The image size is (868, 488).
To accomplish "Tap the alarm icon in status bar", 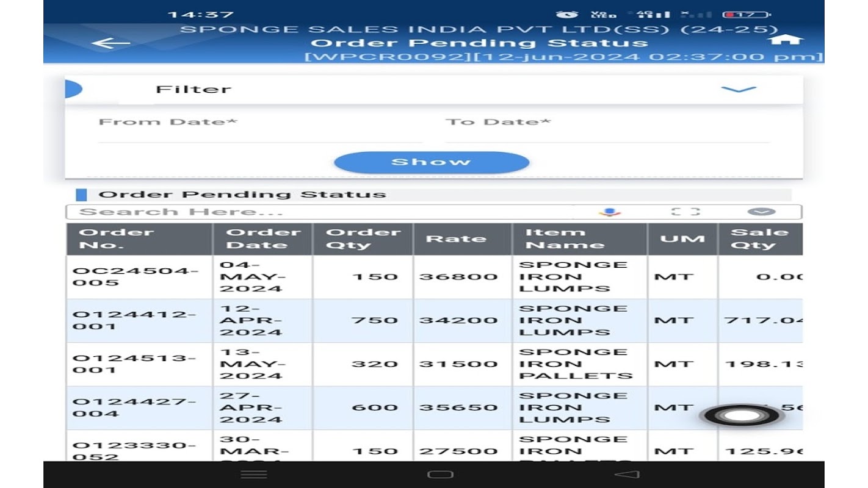I will point(567,14).
